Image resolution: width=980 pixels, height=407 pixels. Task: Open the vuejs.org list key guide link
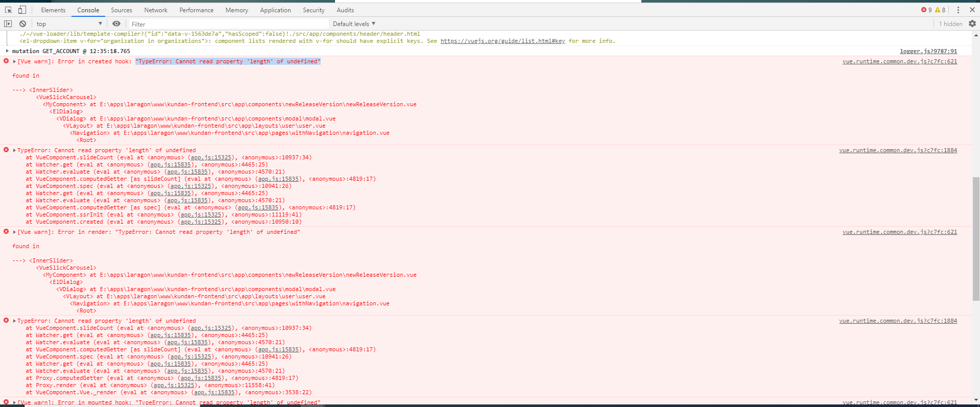503,41
